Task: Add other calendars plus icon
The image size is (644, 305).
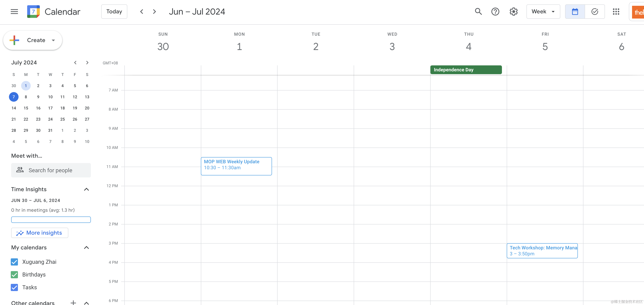Action: click(73, 302)
